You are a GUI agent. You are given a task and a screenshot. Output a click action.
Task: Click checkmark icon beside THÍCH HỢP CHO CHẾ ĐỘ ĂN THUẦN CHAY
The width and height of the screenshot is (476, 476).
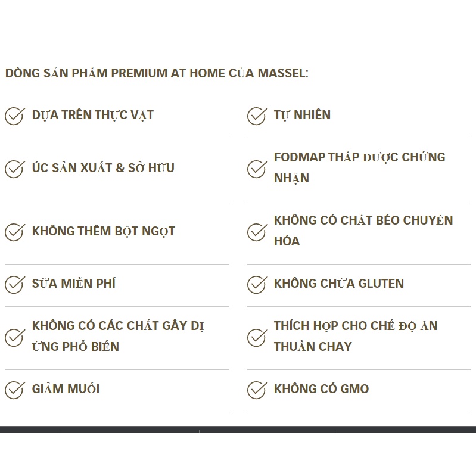[256, 337]
